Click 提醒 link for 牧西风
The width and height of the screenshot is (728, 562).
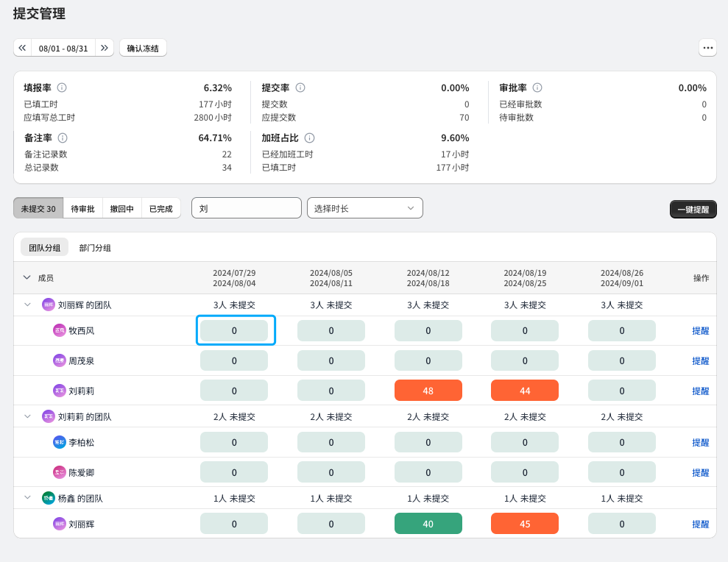(700, 330)
